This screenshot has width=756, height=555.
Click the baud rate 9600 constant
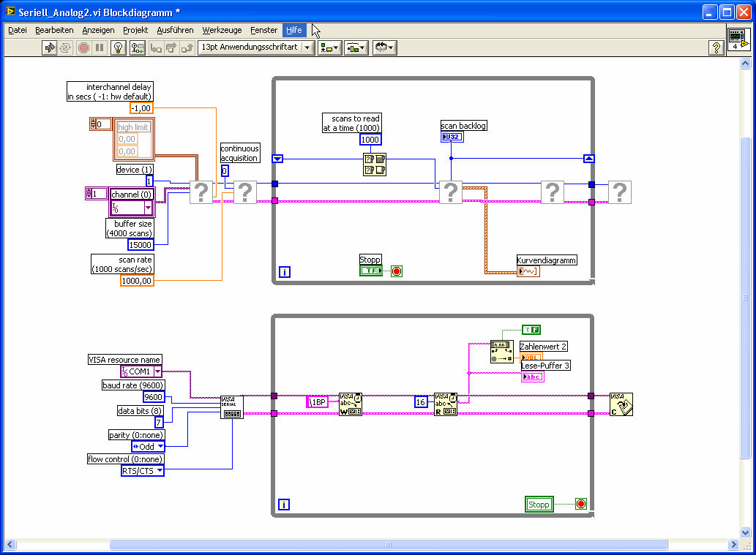tap(154, 397)
